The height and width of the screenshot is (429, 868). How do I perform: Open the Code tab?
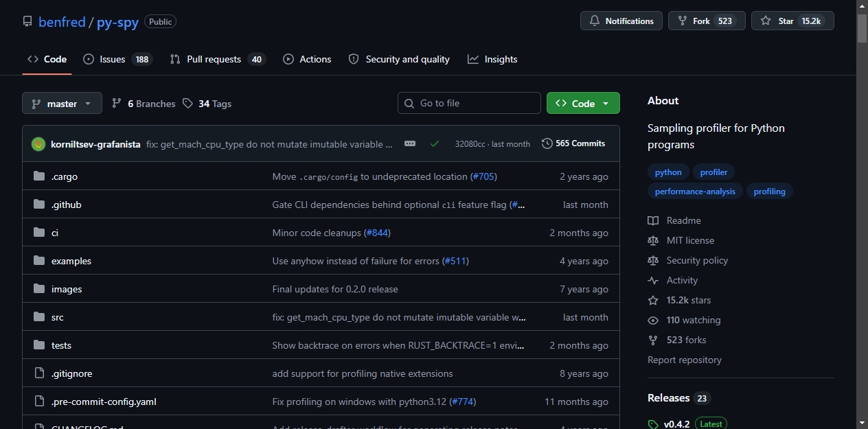point(47,59)
